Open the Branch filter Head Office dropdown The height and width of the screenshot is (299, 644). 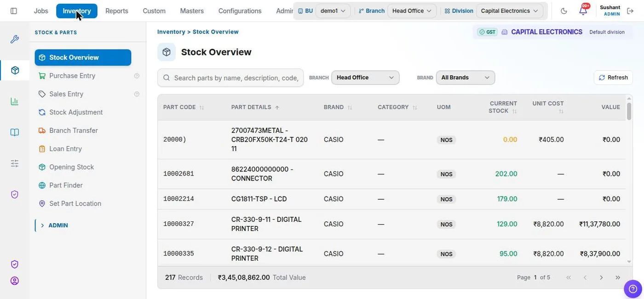[x=365, y=78]
